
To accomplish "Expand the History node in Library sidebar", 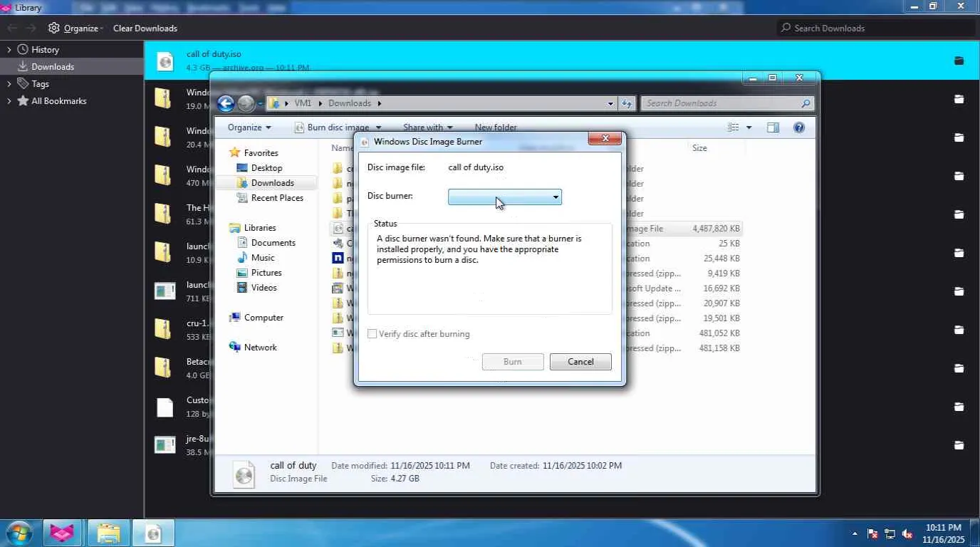I will [9, 50].
